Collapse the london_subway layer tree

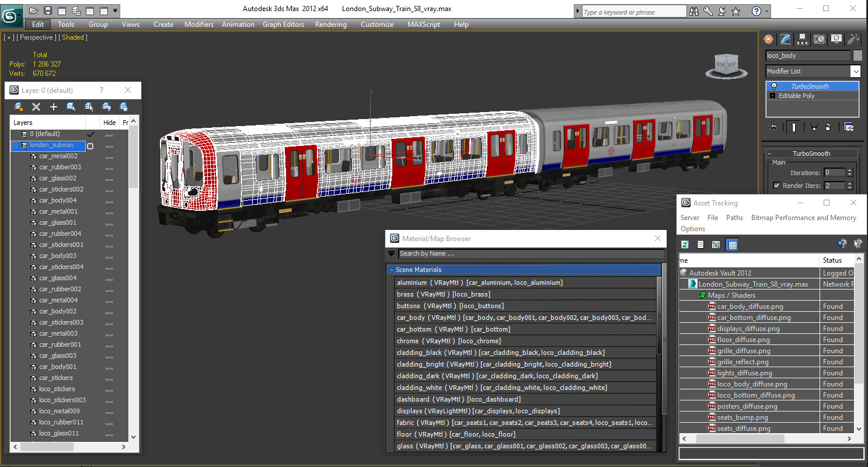coord(15,145)
